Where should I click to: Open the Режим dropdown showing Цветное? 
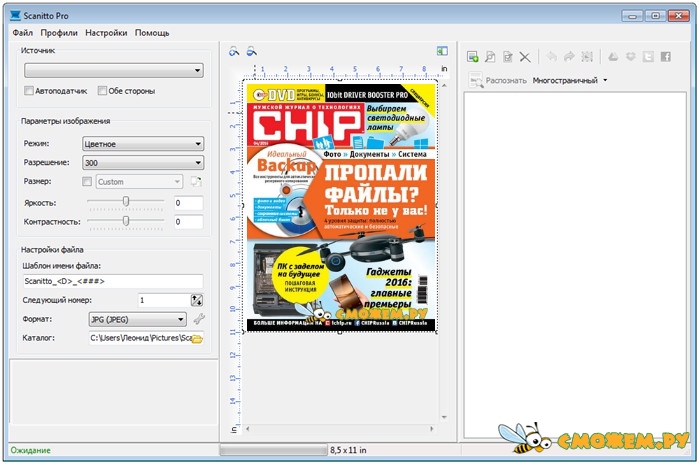click(143, 144)
